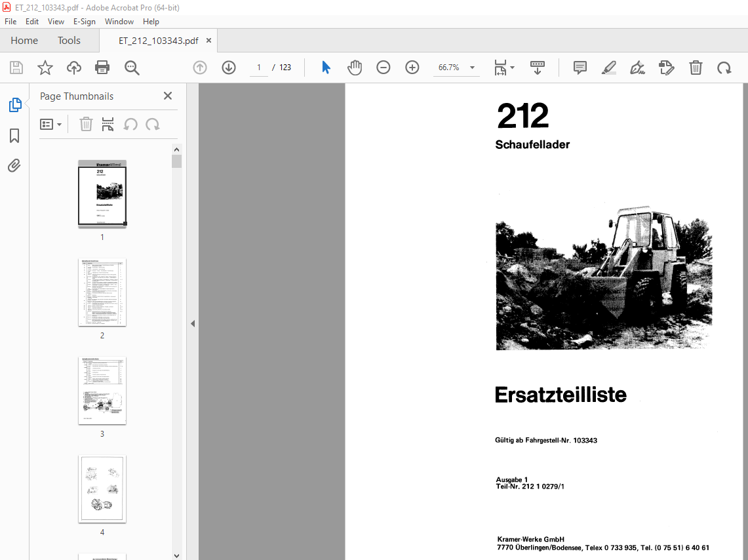This screenshot has height=560, width=748.
Task: Open the find text magnifier tool
Action: 132,68
